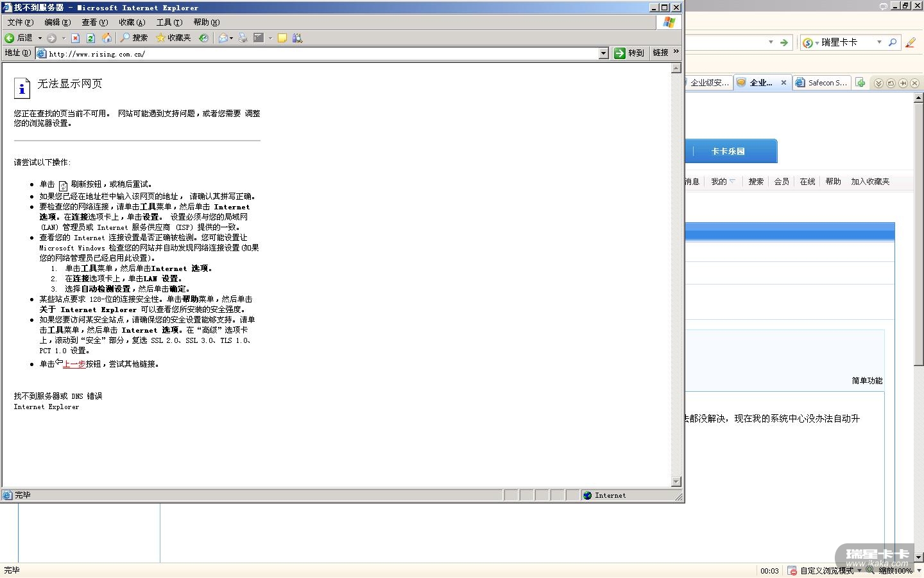This screenshot has height=578, width=924.
Task: Click the restore tab icon next to the tab list button
Action: [x=891, y=83]
